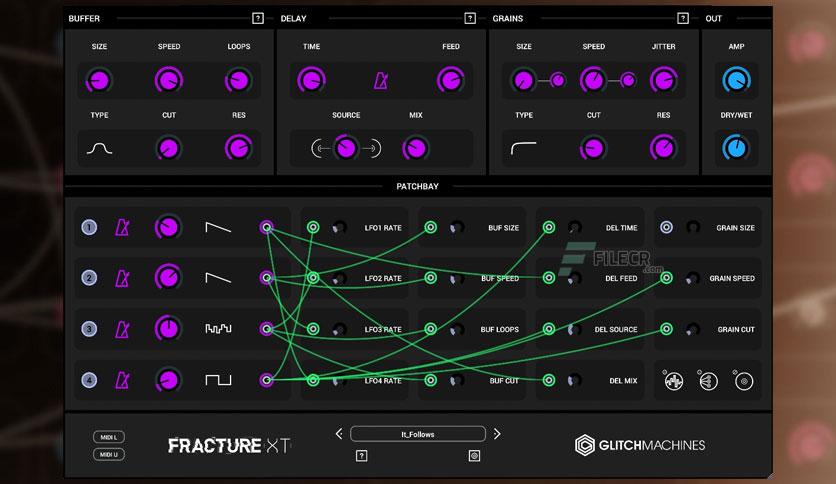Change the Grains filter type curve

click(524, 148)
